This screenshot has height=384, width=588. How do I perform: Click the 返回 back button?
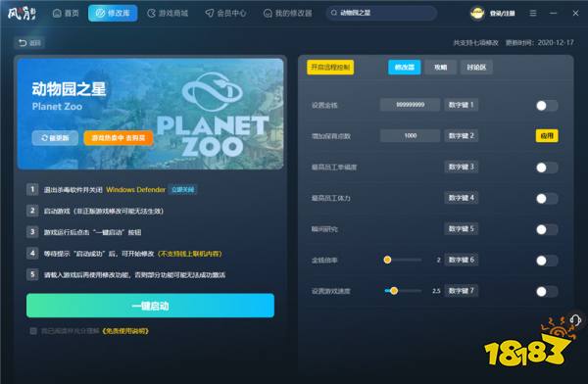click(29, 43)
